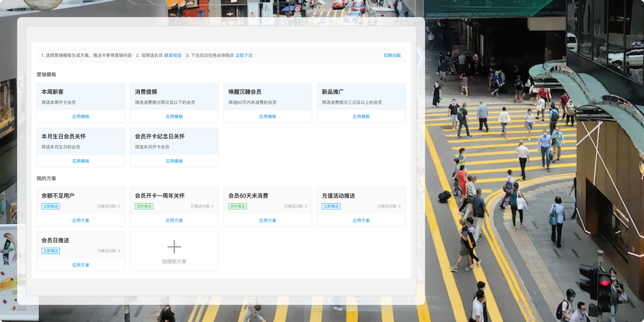Viewport: 644px width, 322px height.
Task: Apply the 会员开卡纪念日关怀 template
Action: 174,161
